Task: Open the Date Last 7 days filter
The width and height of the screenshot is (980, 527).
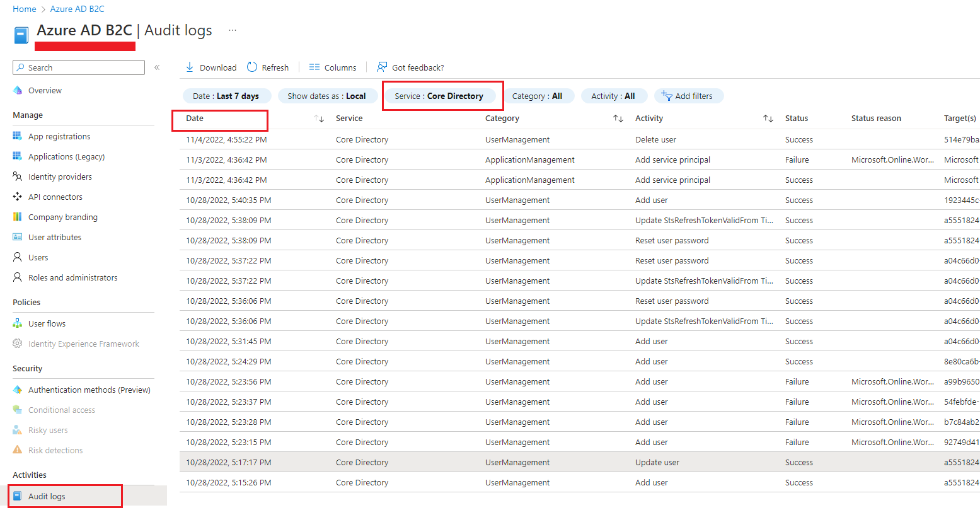Action: coord(226,96)
